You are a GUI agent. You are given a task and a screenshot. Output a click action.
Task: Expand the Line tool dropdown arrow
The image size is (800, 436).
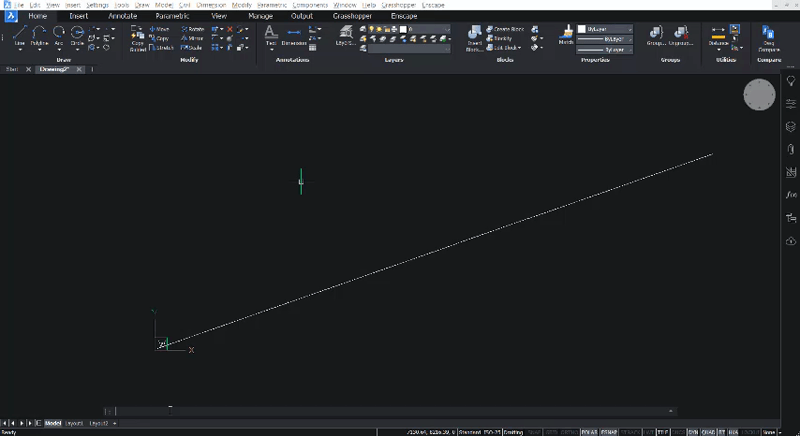click(19, 50)
